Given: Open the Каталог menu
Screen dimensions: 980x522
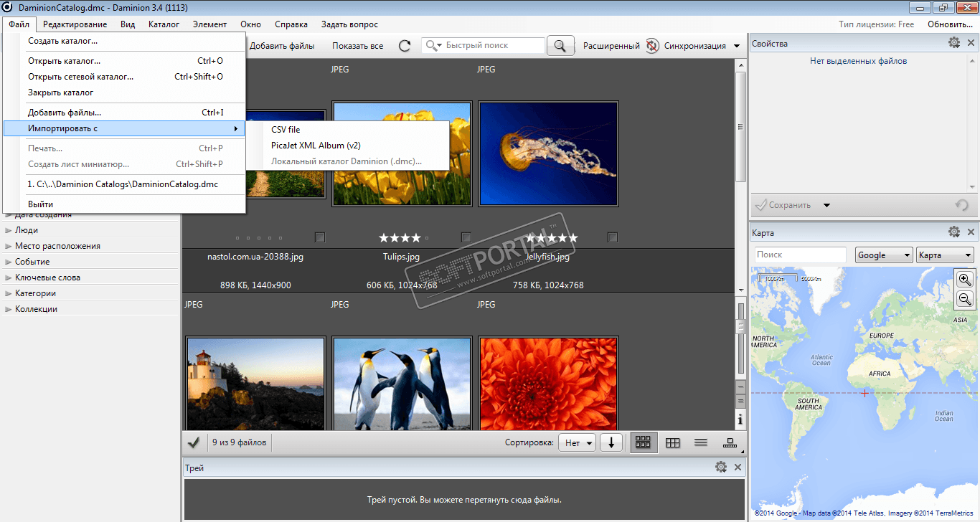Looking at the screenshot, I should pyautogui.click(x=164, y=24).
